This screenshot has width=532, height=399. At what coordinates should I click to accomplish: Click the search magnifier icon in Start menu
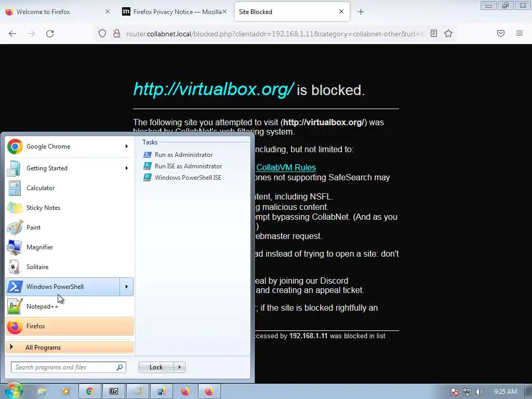[120, 367]
